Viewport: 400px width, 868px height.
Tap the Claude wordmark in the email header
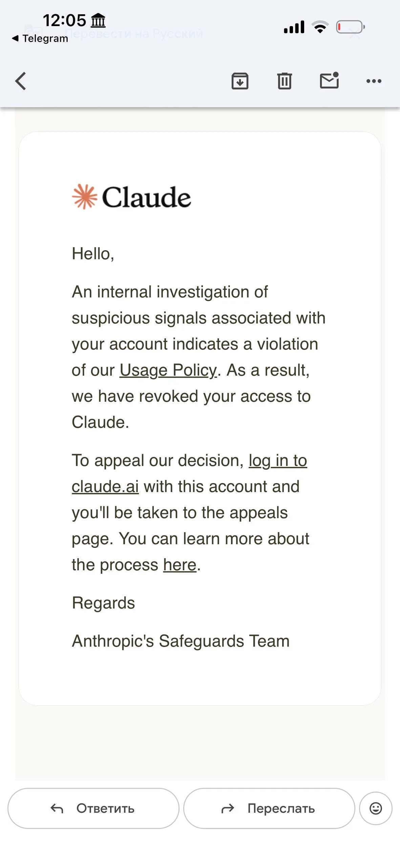[146, 197]
